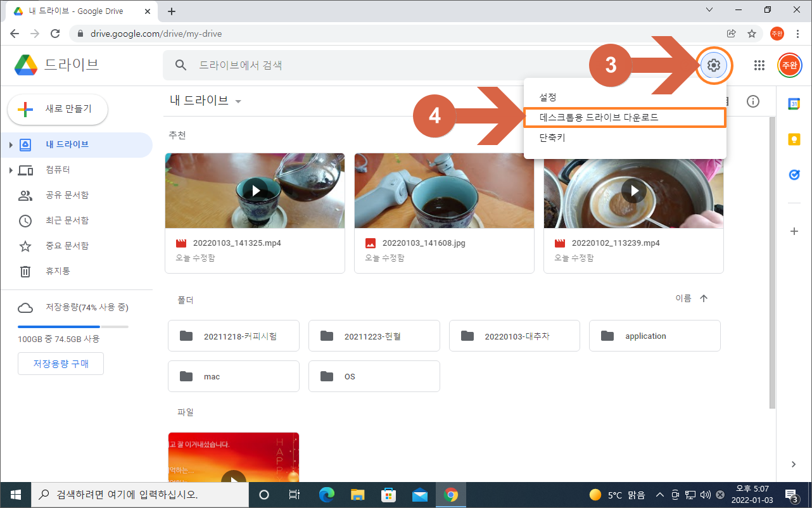Open folder 20220103-대추차
The image size is (812, 508).
[x=515, y=336]
